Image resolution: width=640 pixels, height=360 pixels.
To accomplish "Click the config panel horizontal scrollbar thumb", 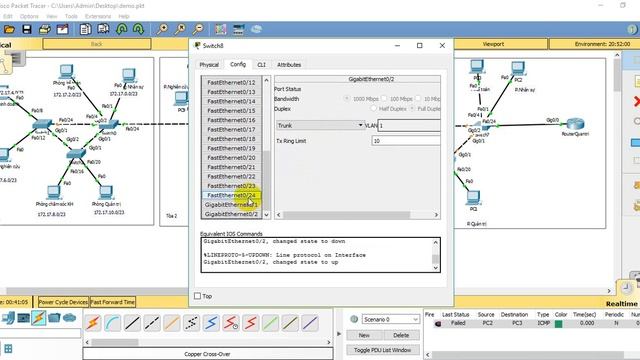I will point(346,215).
